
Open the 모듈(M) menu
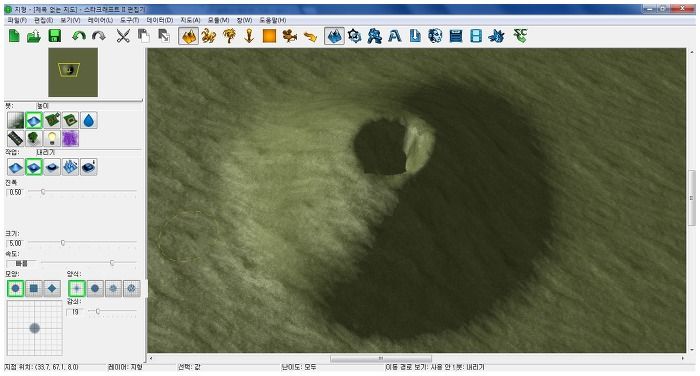pyautogui.click(x=218, y=20)
